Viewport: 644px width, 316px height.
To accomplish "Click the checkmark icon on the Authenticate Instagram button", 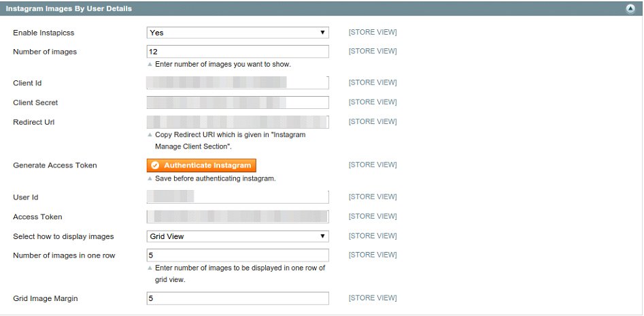I will [155, 165].
